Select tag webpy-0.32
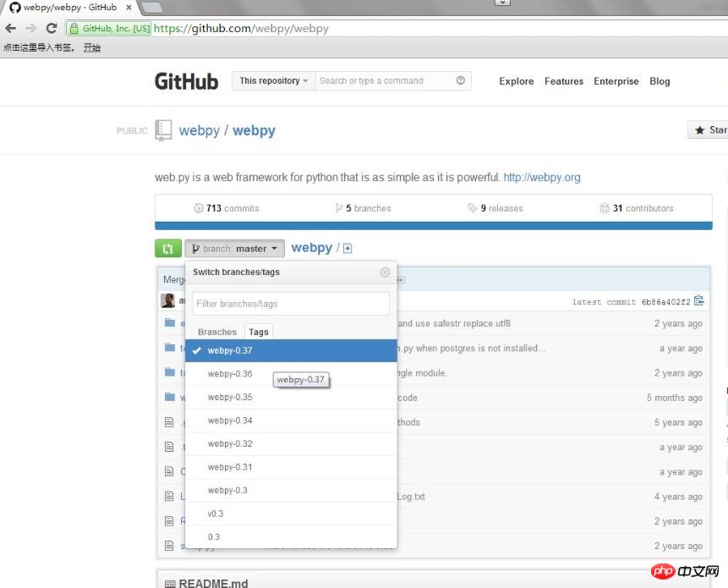 tap(291, 443)
